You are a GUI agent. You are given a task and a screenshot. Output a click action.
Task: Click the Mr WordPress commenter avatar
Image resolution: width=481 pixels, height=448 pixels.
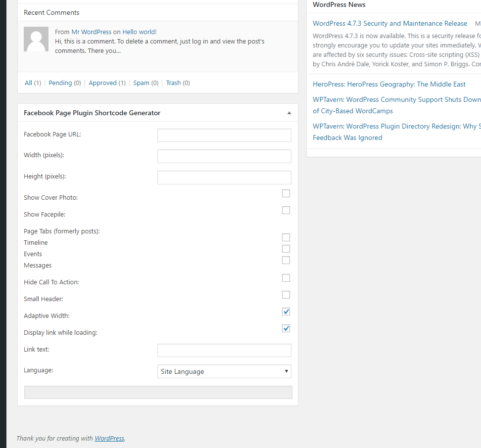(x=36, y=39)
